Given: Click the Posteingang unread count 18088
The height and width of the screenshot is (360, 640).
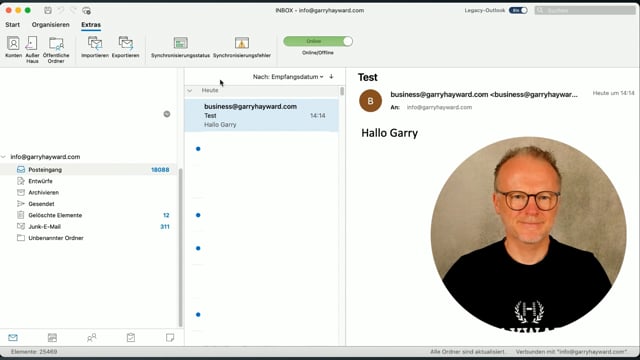Looking at the screenshot, I should (x=160, y=170).
